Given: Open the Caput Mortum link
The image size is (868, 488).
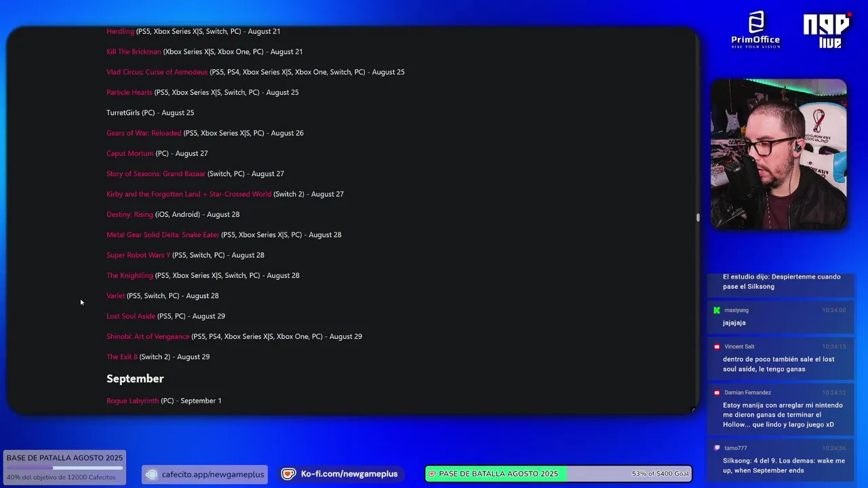Looking at the screenshot, I should point(130,153).
